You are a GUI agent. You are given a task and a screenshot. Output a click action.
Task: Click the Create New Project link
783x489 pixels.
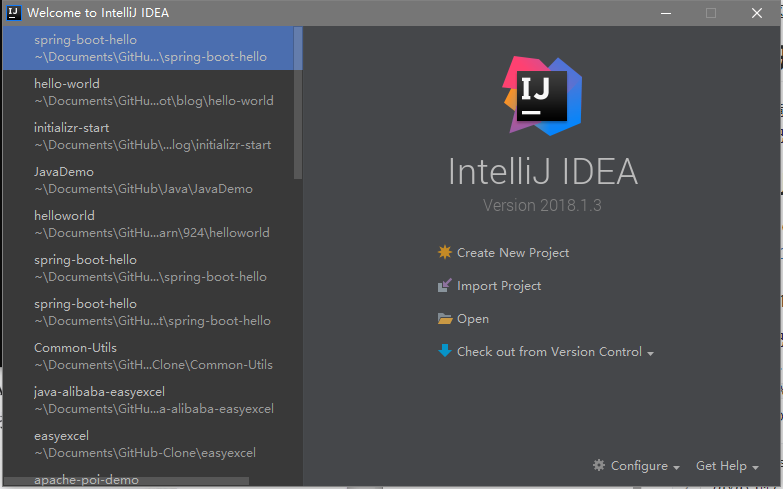513,253
